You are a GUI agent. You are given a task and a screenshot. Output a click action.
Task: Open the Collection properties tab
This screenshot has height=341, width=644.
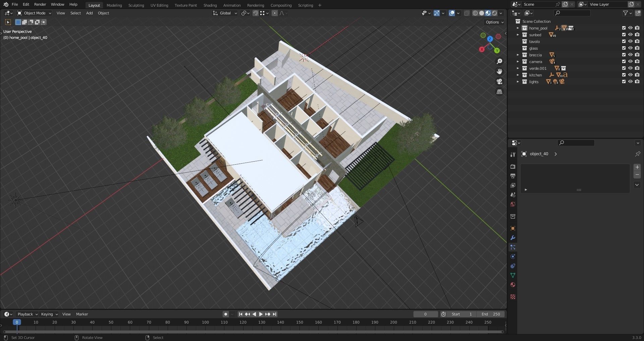pos(513,217)
